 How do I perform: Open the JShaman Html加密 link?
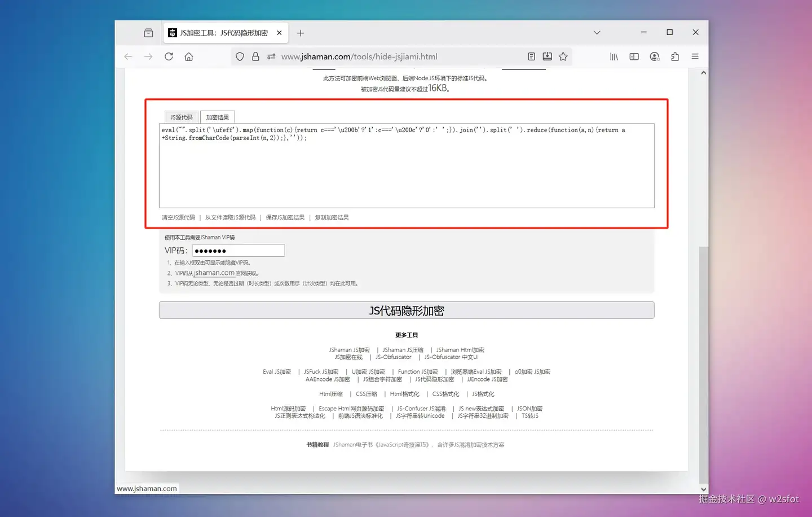click(460, 350)
